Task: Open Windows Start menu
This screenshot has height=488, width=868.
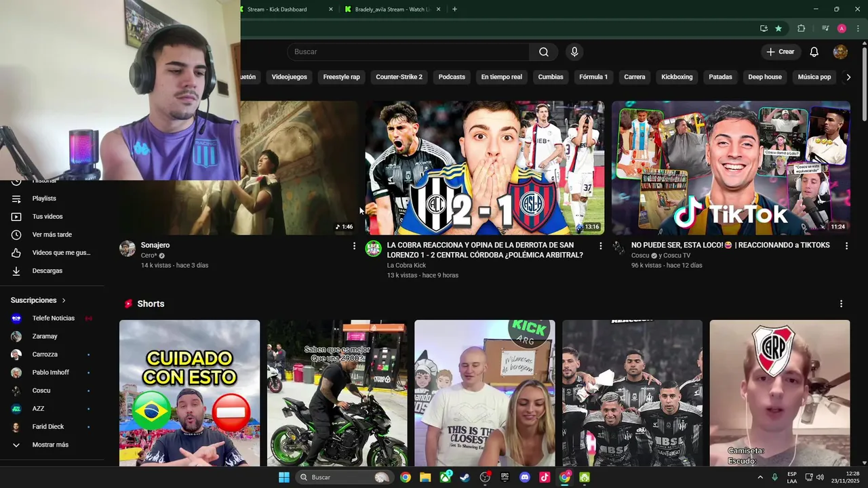Action: click(284, 477)
